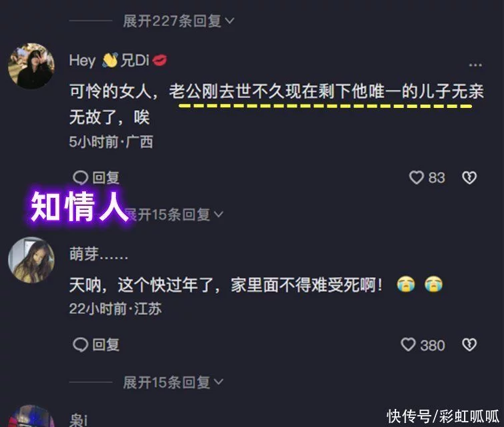Like the comment with 380 likes

408,344
